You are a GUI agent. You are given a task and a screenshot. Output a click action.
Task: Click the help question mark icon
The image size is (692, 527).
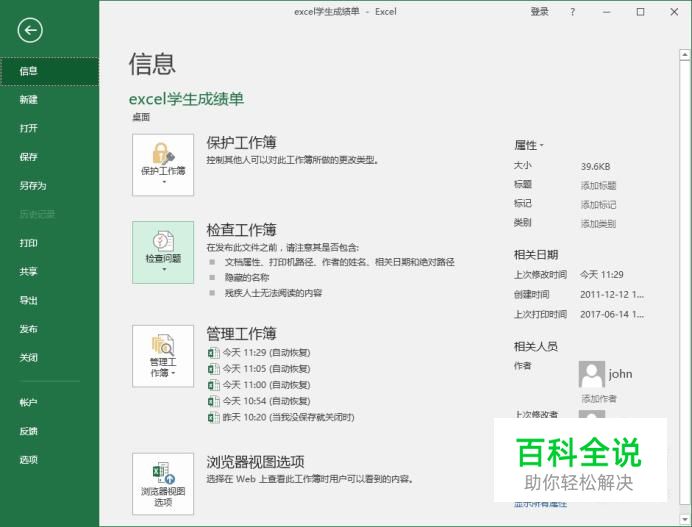point(572,12)
